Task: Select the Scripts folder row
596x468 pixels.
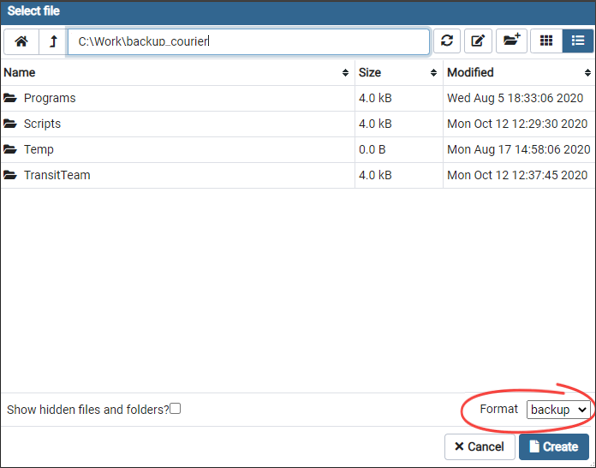Action: (297, 124)
